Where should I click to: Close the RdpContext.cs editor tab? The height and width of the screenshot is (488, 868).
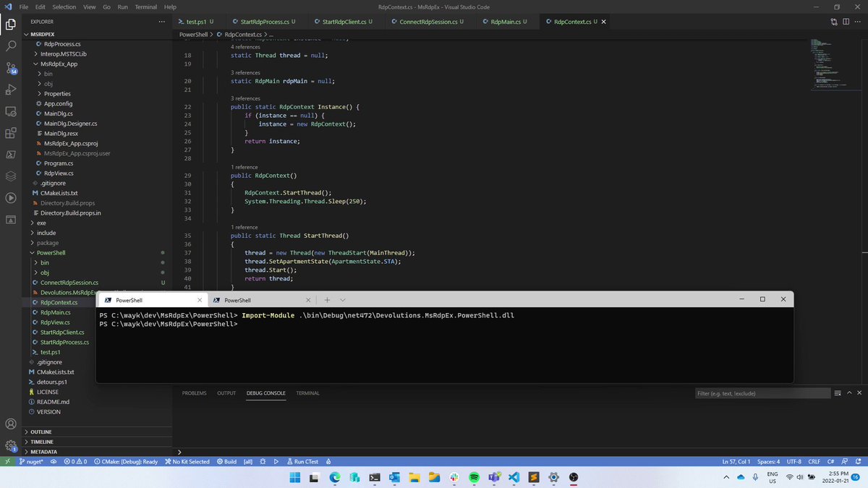point(604,22)
